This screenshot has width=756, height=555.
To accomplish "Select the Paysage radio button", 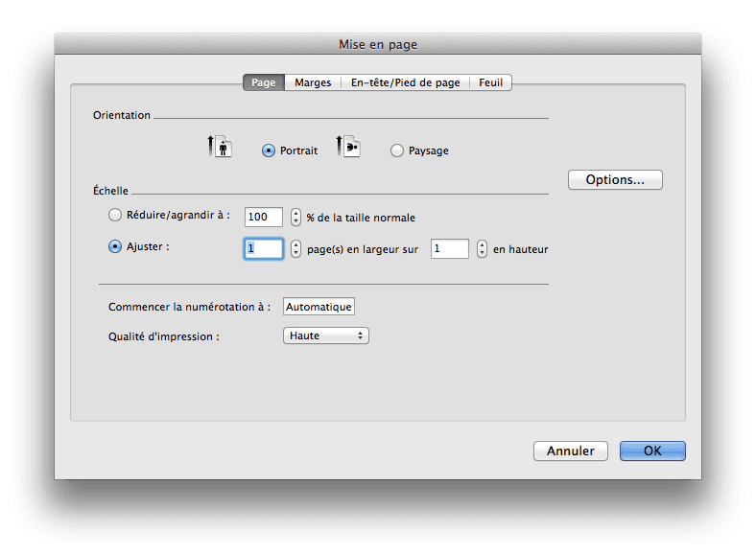I will (397, 150).
